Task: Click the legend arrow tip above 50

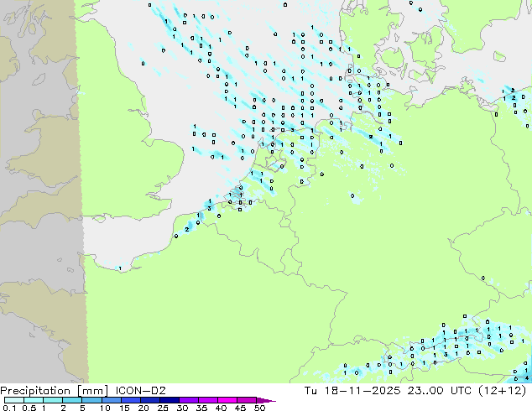Action: 266,400
